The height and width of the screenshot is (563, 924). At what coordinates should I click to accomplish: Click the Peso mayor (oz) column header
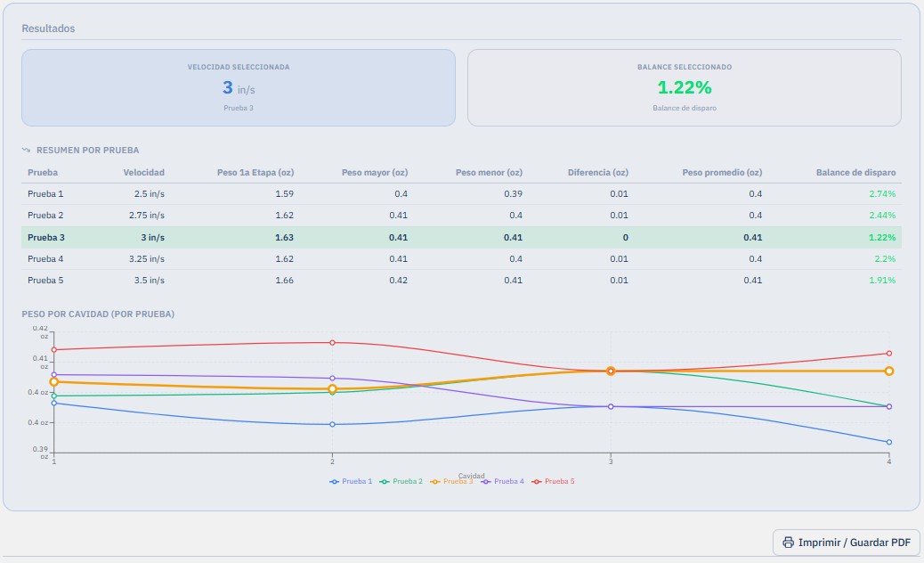(x=375, y=173)
